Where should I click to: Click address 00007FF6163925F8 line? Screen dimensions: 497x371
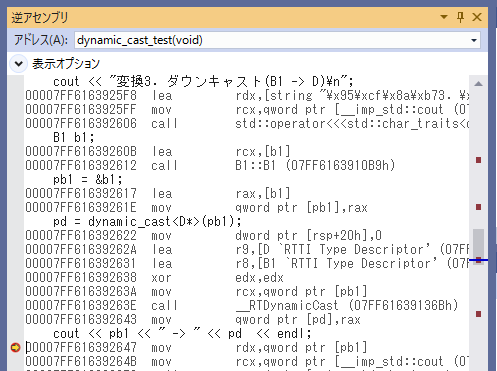pos(247,96)
